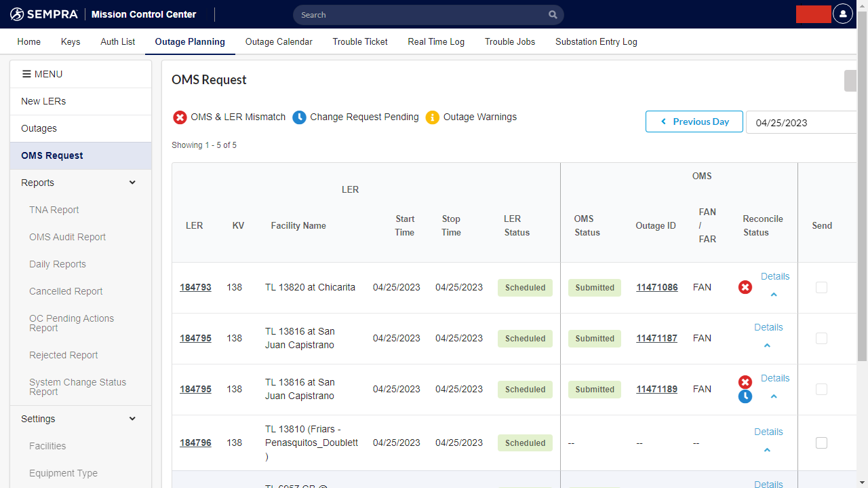Collapse the Reports sidebar section
Image resolution: width=868 pixels, height=488 pixels.
(132, 183)
